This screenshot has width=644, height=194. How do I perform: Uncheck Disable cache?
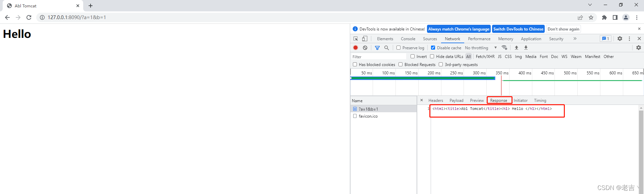click(433, 48)
